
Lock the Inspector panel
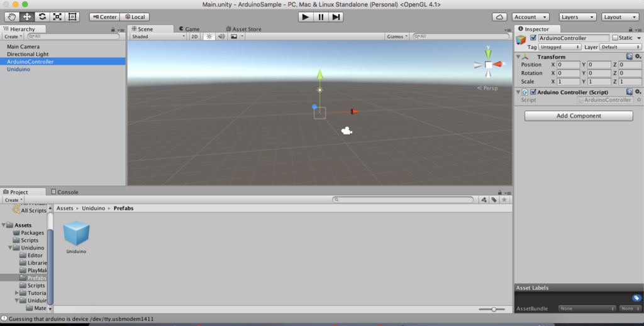pyautogui.click(x=630, y=30)
